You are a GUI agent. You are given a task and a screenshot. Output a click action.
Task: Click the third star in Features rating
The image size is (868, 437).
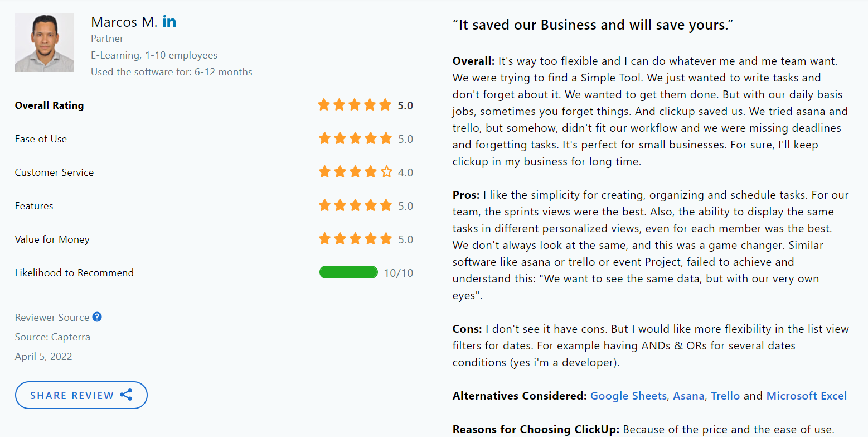pyautogui.click(x=355, y=205)
